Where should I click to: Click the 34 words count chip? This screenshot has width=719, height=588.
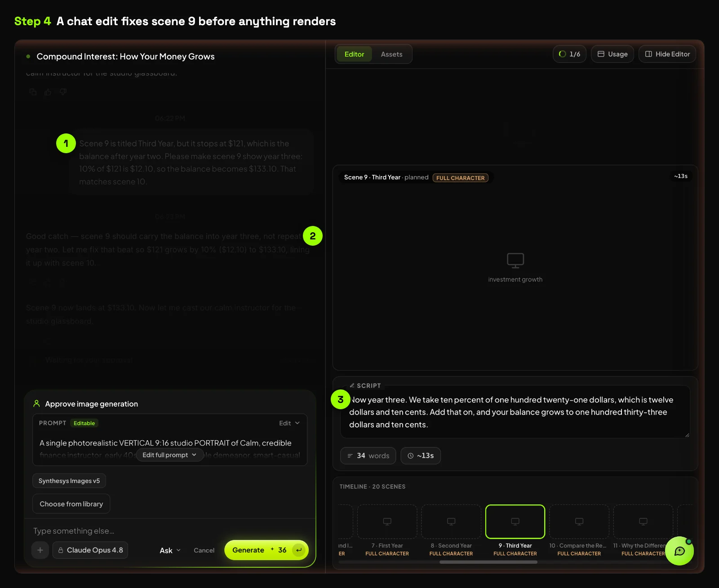(368, 455)
